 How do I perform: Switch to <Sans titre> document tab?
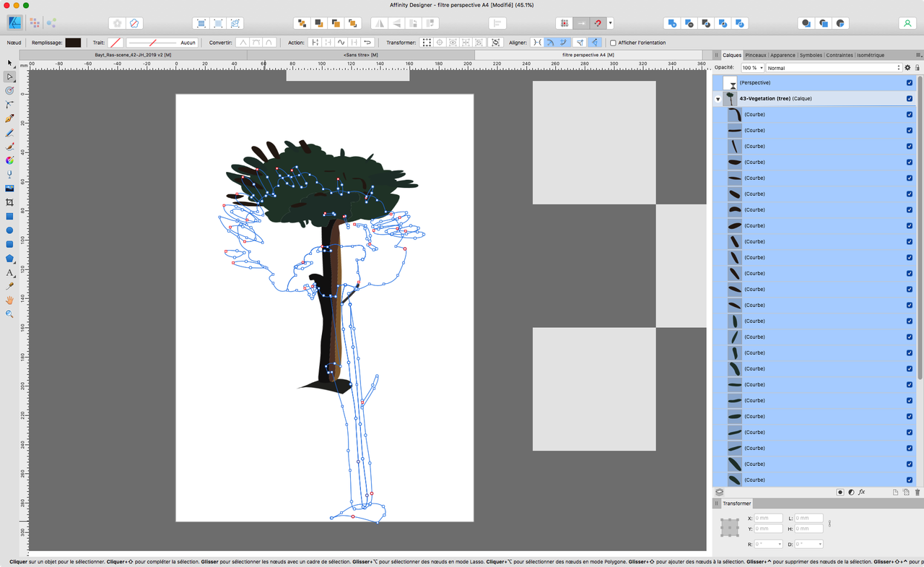pyautogui.click(x=361, y=55)
